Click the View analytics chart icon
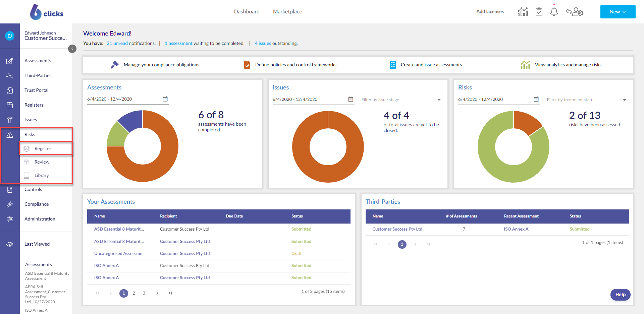The height and width of the screenshot is (314, 644). (x=525, y=65)
